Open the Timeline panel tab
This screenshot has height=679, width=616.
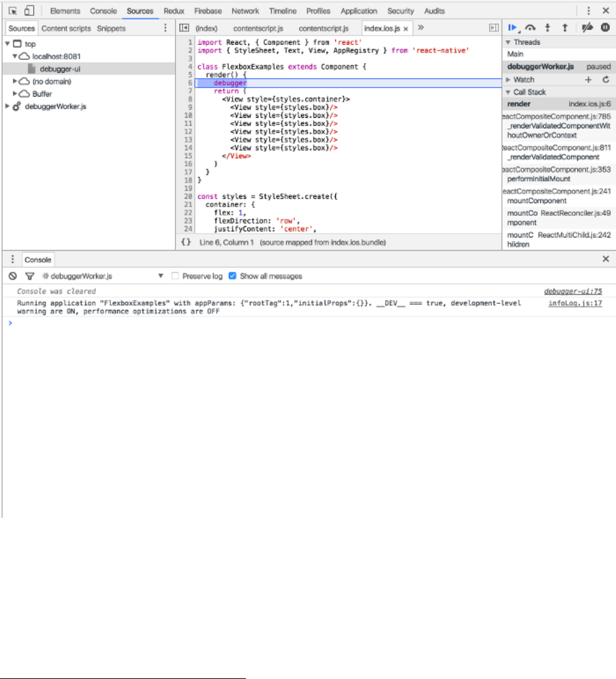(283, 11)
